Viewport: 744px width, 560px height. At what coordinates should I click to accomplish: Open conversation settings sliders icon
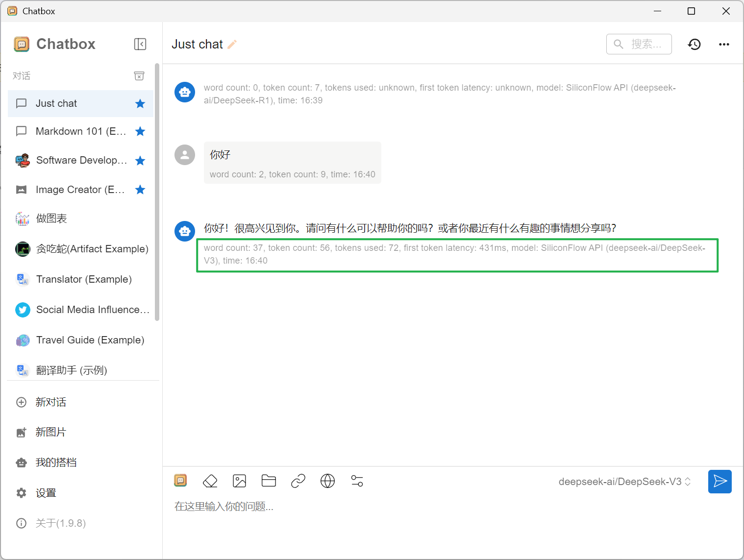(x=357, y=481)
